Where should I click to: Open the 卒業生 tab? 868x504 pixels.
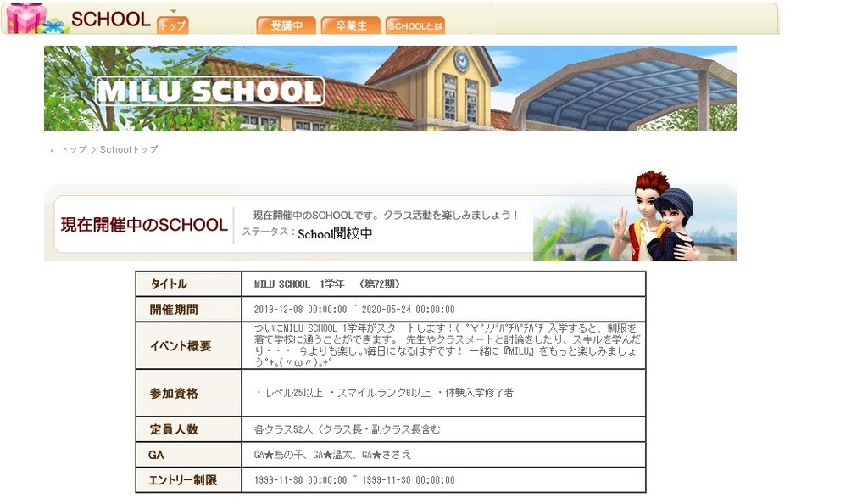tap(350, 25)
